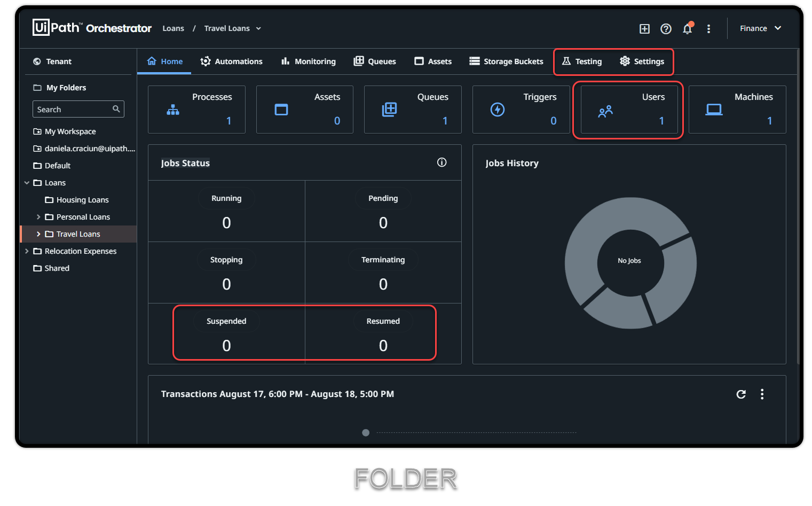Click the Storage Buckets icon
This screenshot has width=812, height=506.
pos(475,61)
